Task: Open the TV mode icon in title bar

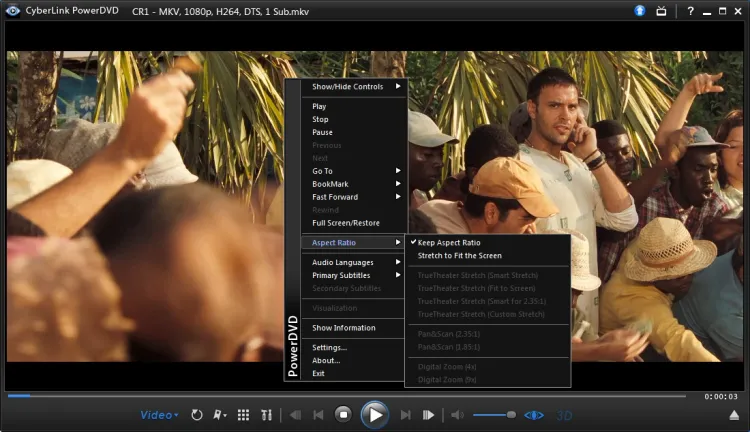Action: [x=661, y=11]
